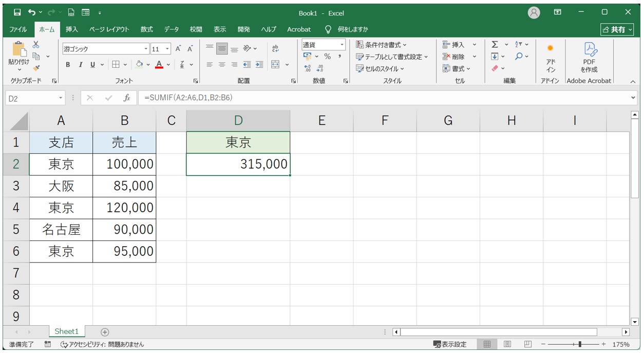Align text to the left
The height and width of the screenshot is (353, 644).
click(x=210, y=65)
